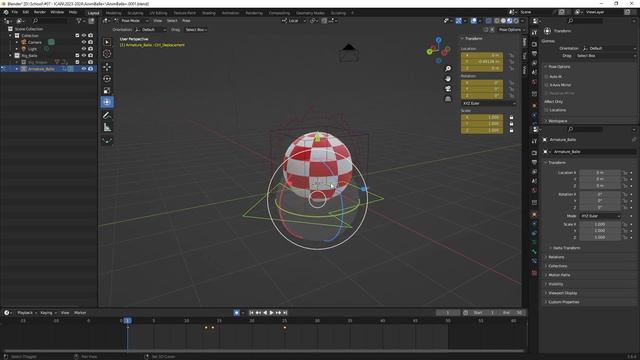Open XYZ Euler rotation mode dropdown in sidebar
Viewport: 640px width, 360px height.
point(489,104)
